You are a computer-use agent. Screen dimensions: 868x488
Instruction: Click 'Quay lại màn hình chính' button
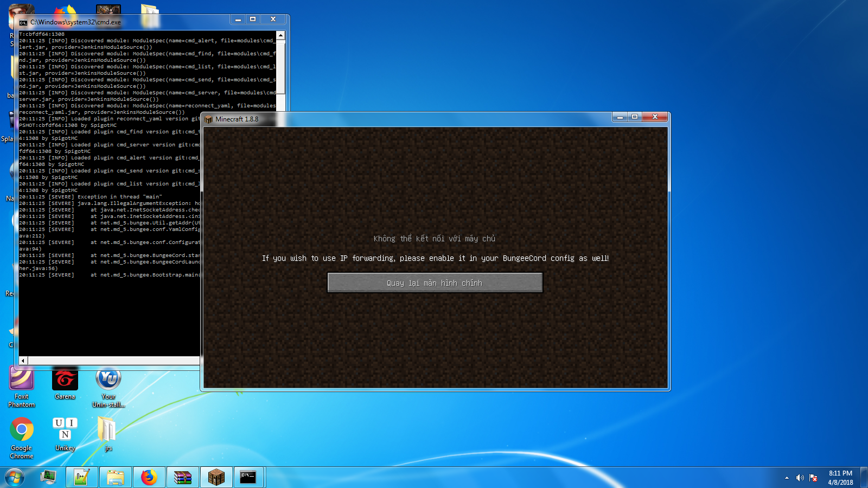(x=435, y=282)
